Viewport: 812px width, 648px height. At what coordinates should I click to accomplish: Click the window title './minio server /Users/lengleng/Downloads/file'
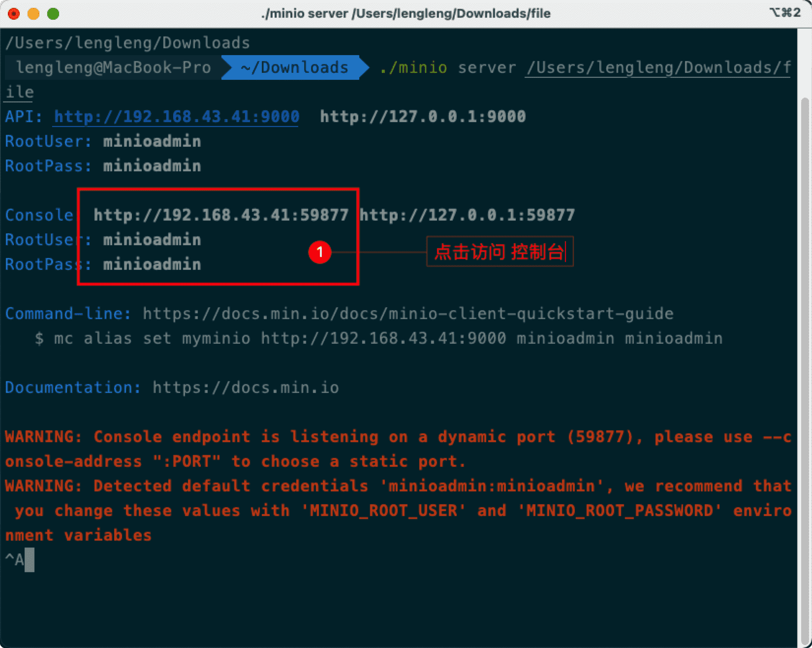point(406,13)
